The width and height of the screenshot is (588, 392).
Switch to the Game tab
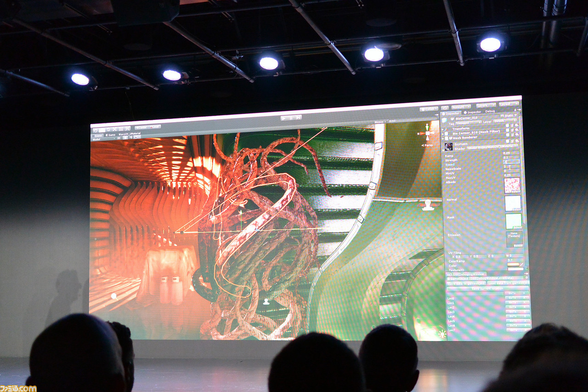tap(111, 135)
